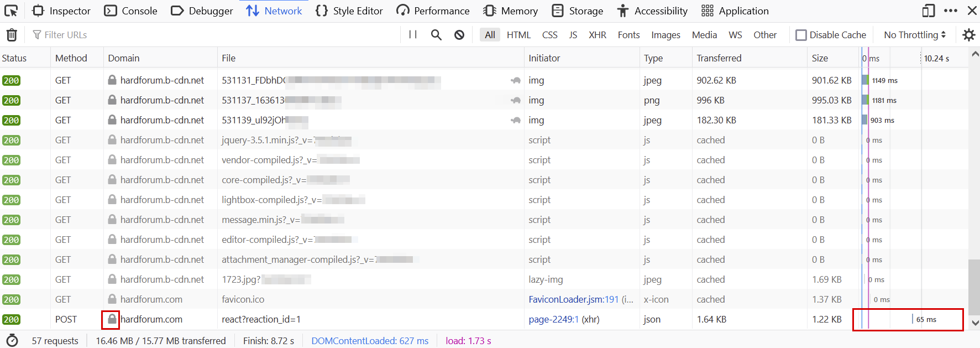Filter requests by XHR type
The image size is (980, 348).
597,35
